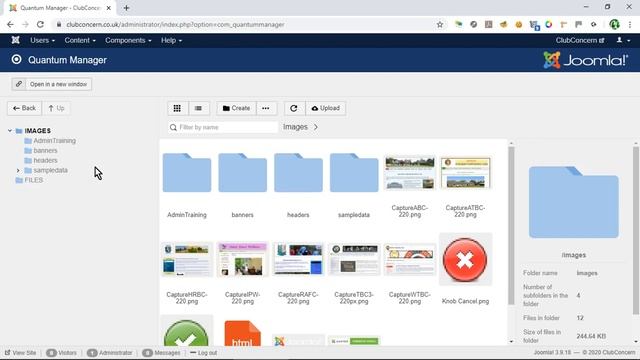The image size is (640, 360).
Task: Focus the Filter by name field
Action: pyautogui.click(x=223, y=127)
